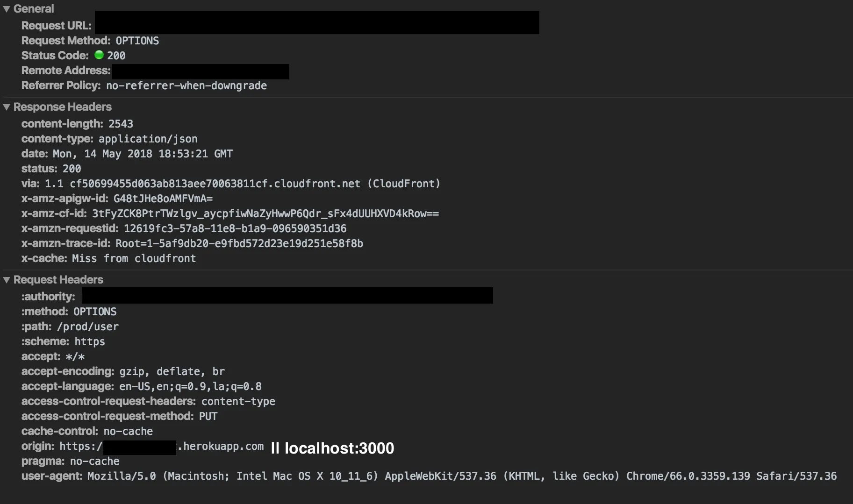The height and width of the screenshot is (504, 853).
Task: Click the accept-encoding gzip value
Action: (x=172, y=371)
